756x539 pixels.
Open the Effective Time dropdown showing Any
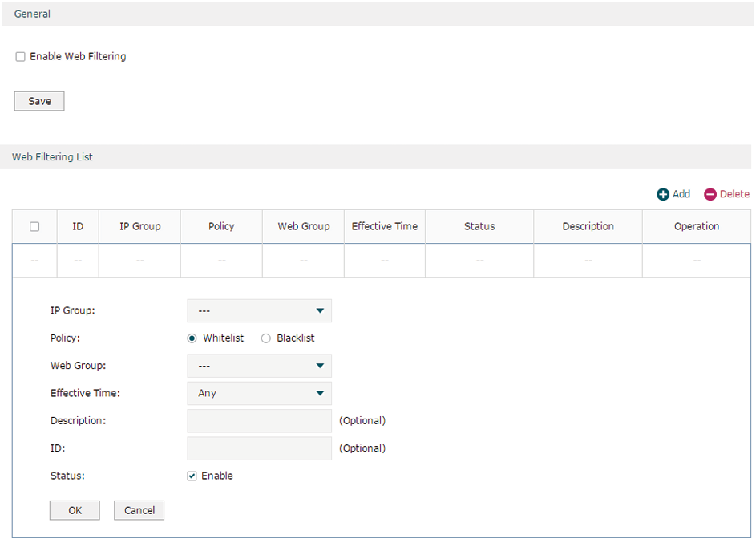pos(260,393)
